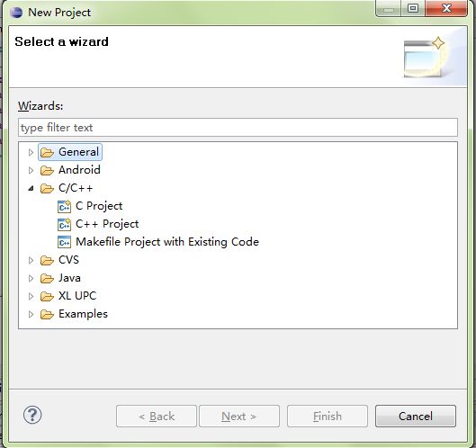Collapse the C/C++ category
The image size is (476, 448).
pyautogui.click(x=31, y=189)
